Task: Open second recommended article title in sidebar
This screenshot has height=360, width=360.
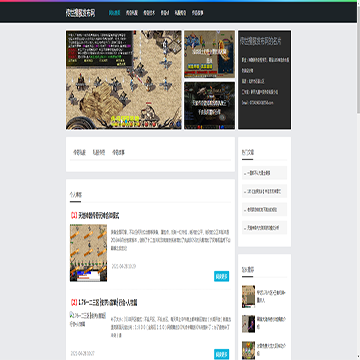Action: pos(271,324)
